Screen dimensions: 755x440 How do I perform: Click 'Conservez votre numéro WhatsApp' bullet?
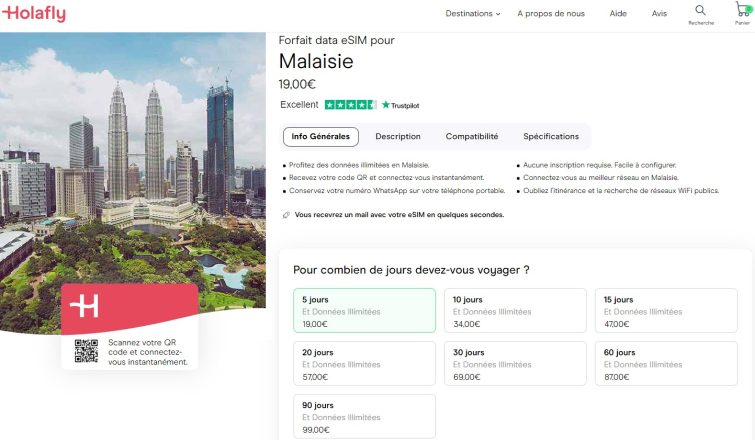397,191
